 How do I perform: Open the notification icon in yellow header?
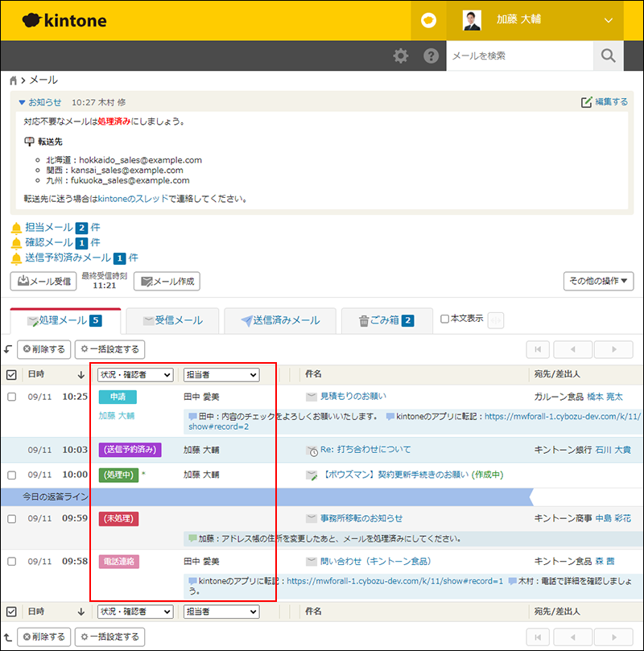point(428,21)
